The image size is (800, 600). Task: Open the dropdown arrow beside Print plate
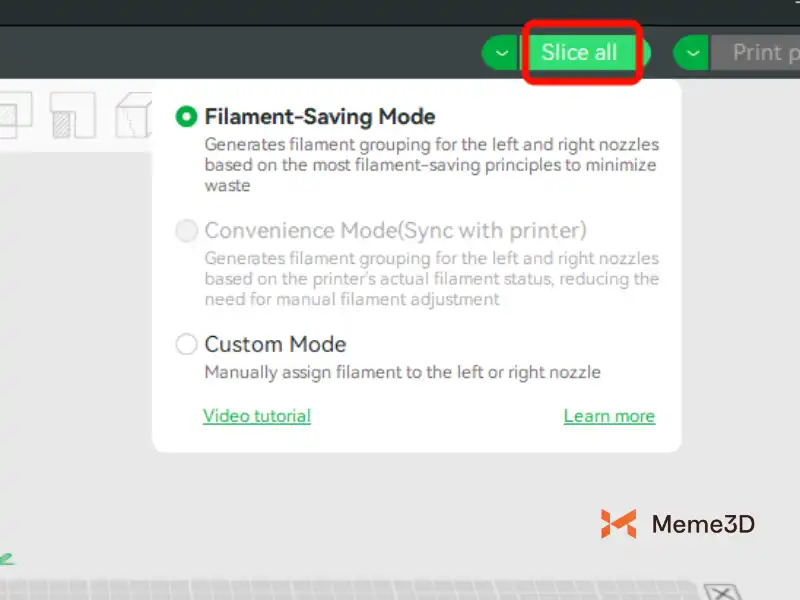(692, 53)
